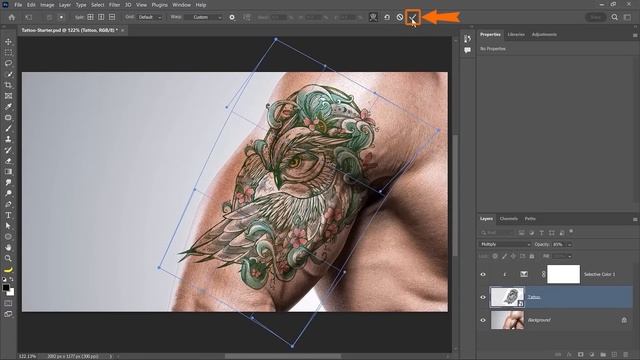Click the background color swatch
Viewport: 640px width, 360px height.
11,293
